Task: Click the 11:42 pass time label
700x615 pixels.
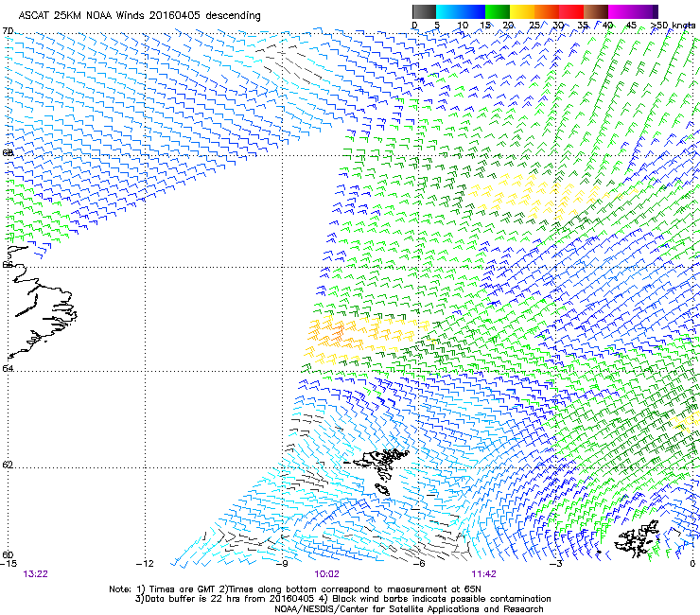Action: pos(484,574)
